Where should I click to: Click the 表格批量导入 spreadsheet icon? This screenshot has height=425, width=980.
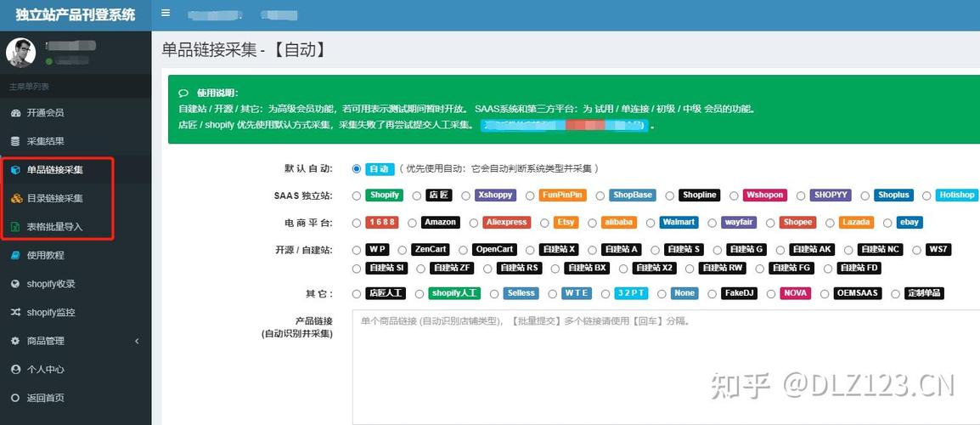tap(15, 227)
